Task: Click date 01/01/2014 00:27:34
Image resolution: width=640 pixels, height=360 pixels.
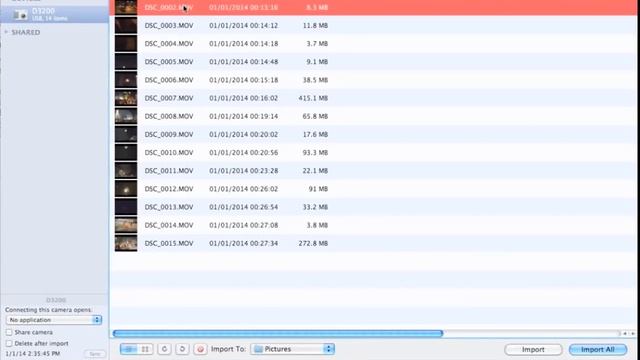Action: (x=244, y=243)
